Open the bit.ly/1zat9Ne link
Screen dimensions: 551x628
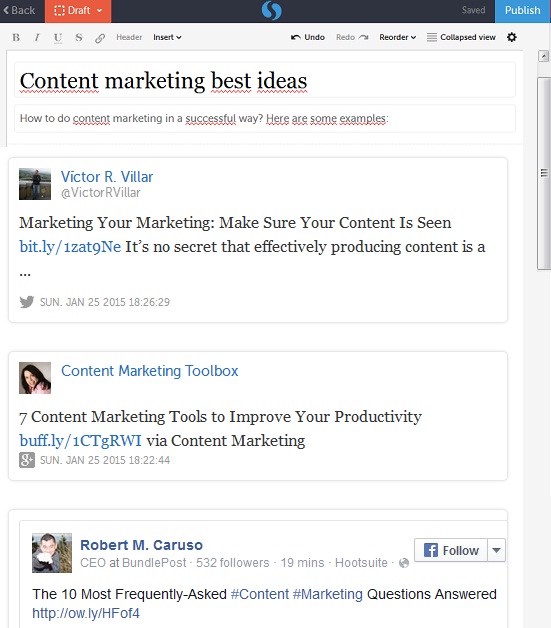pyautogui.click(x=70, y=247)
